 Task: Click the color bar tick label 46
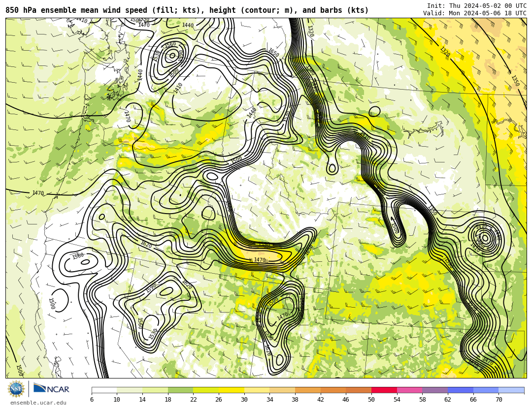(x=346, y=400)
